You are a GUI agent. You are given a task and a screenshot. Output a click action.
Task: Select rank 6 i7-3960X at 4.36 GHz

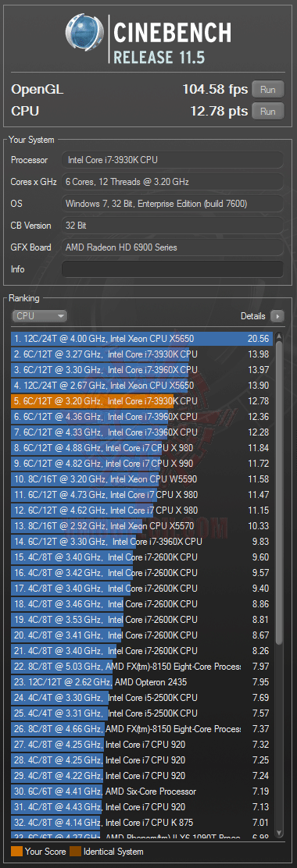[141, 416]
